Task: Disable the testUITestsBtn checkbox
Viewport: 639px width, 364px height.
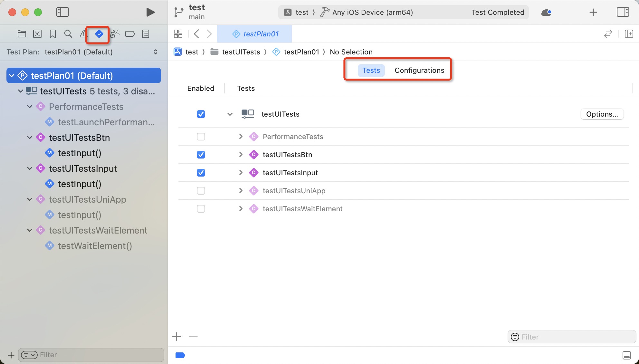Action: click(x=201, y=155)
